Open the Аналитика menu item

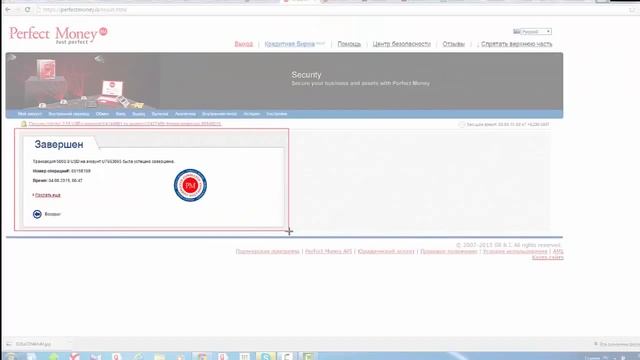[x=185, y=114]
